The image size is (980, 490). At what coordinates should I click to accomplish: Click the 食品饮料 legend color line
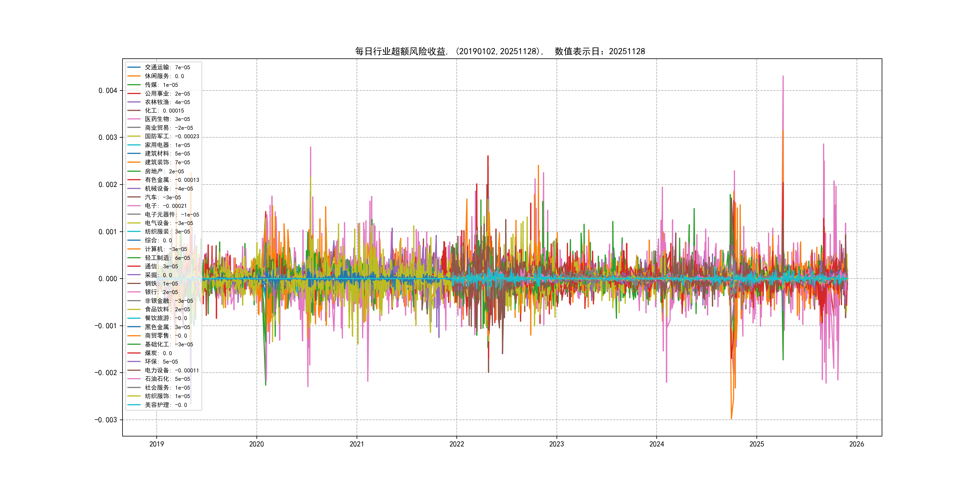tap(134, 309)
